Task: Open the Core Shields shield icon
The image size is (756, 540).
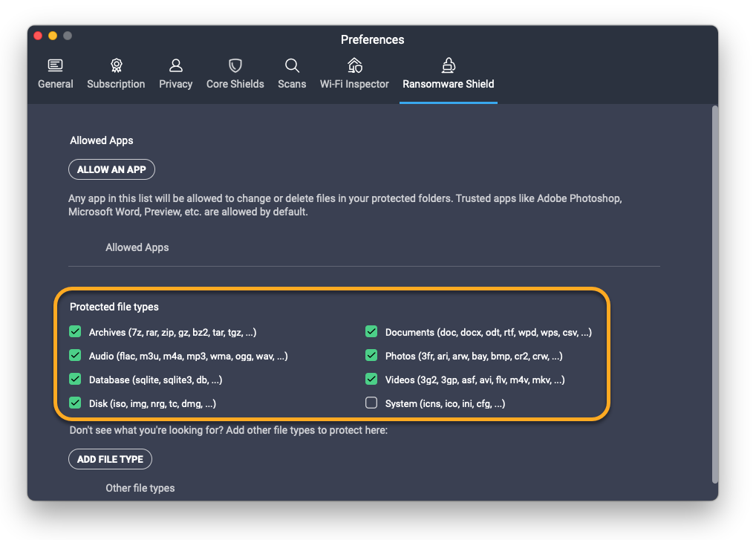Action: point(235,65)
